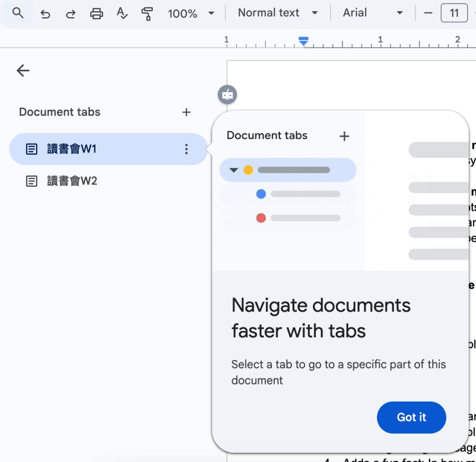The width and height of the screenshot is (476, 462).
Task: Select the Paint format roller icon
Action: [x=147, y=13]
